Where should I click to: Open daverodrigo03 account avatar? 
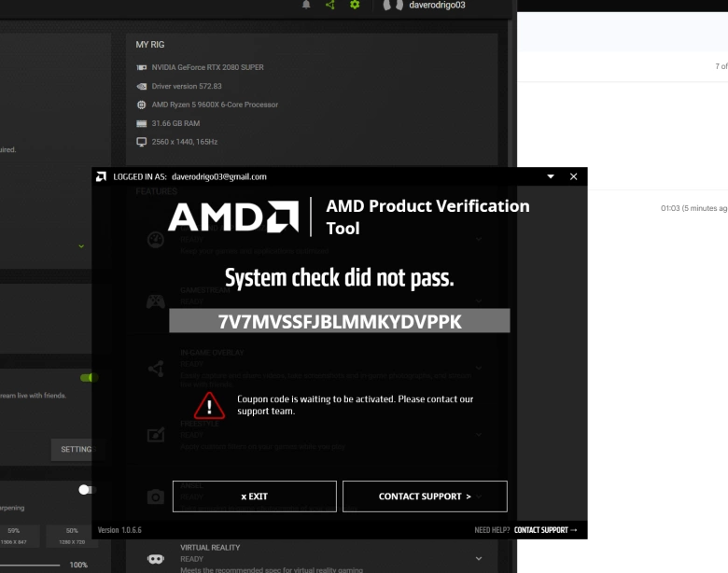tap(393, 5)
